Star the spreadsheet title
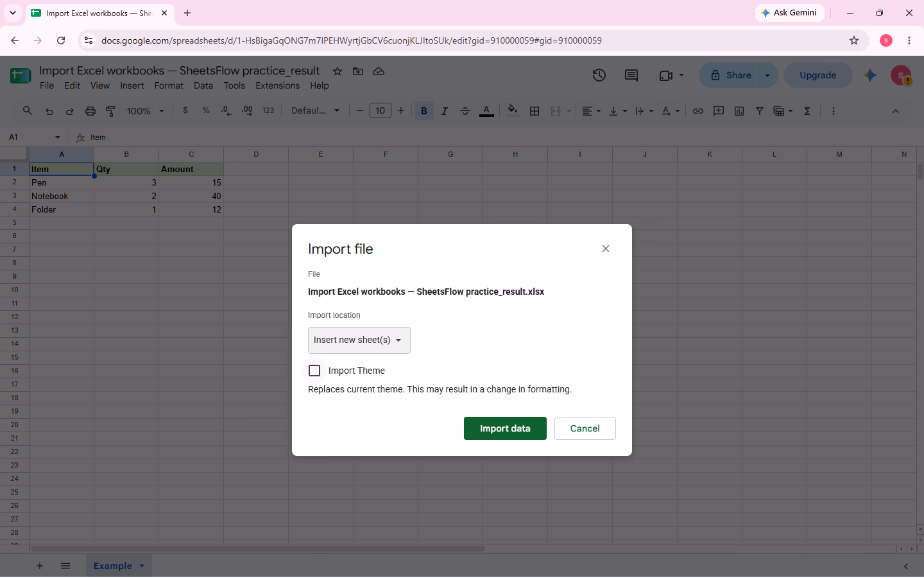 pos(338,71)
